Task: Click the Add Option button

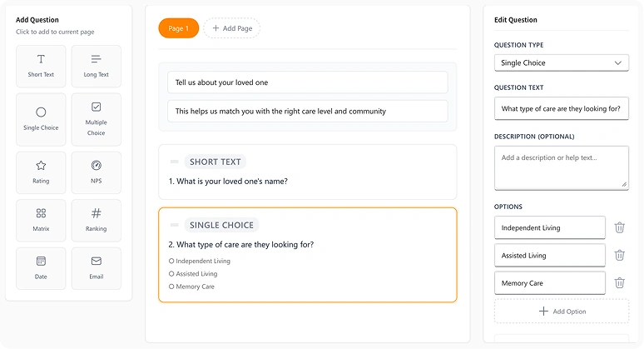Action: click(x=562, y=311)
